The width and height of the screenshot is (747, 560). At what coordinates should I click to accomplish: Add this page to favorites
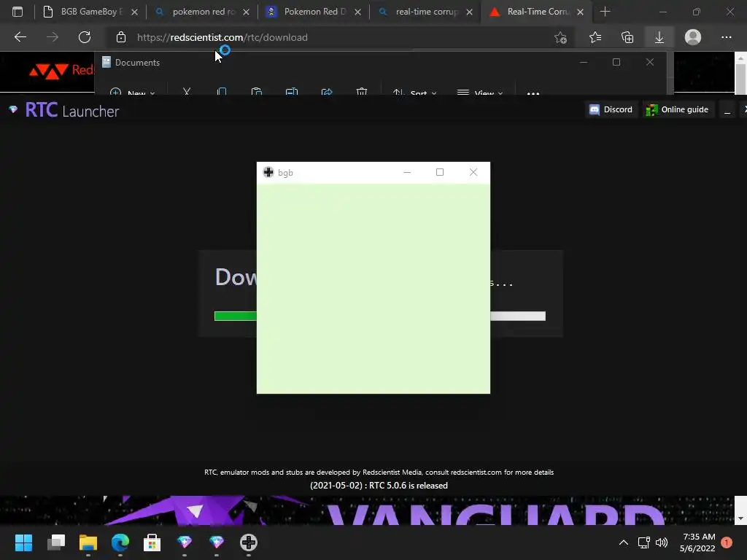[x=561, y=37]
